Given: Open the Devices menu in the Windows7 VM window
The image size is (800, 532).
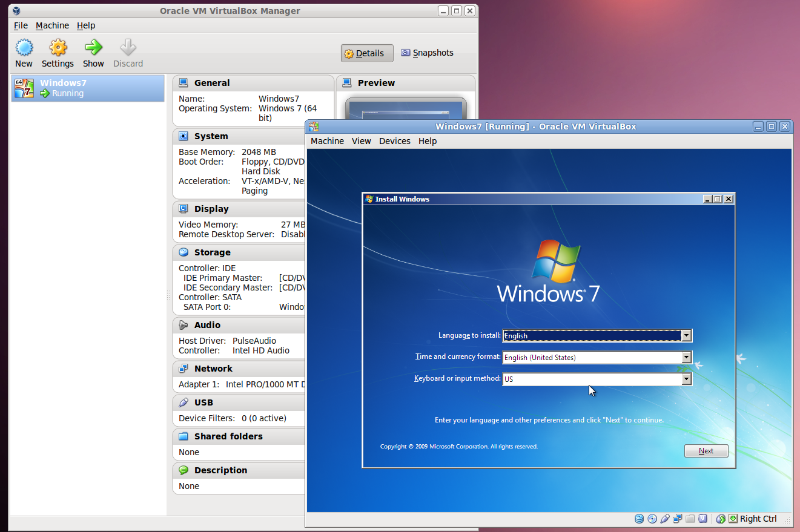Looking at the screenshot, I should (x=395, y=141).
